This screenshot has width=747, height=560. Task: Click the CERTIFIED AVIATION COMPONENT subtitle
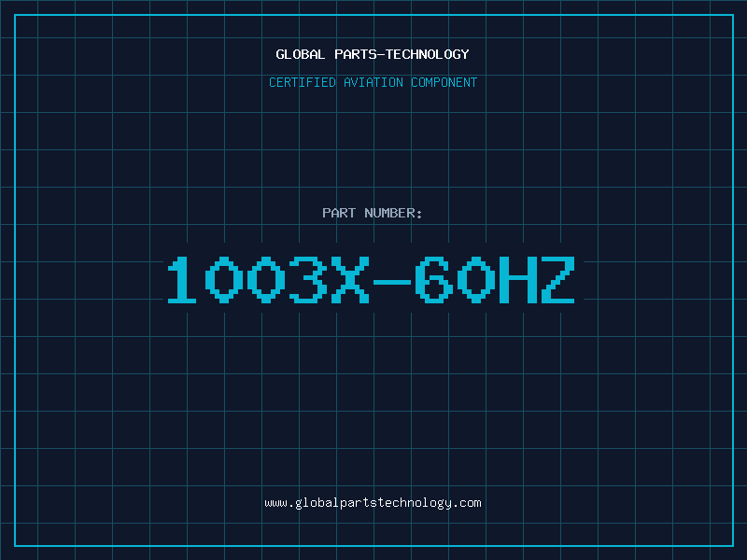(x=373, y=82)
